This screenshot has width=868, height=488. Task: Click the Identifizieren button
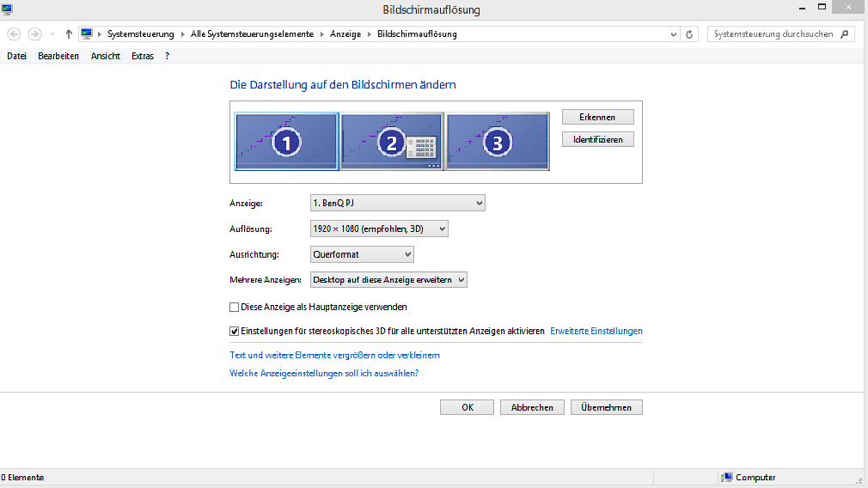coord(598,139)
